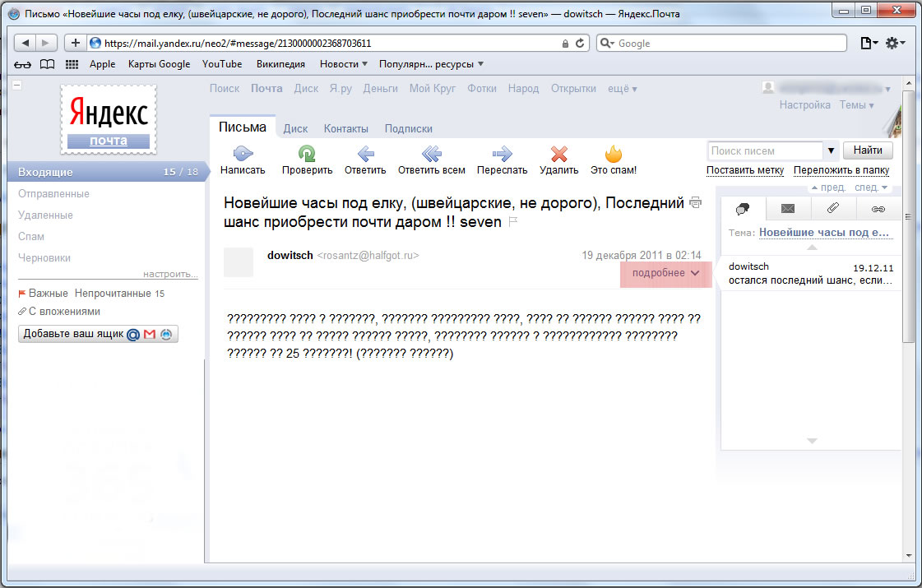Toggle the importance flag after the subject
The image size is (922, 588).
click(x=513, y=223)
